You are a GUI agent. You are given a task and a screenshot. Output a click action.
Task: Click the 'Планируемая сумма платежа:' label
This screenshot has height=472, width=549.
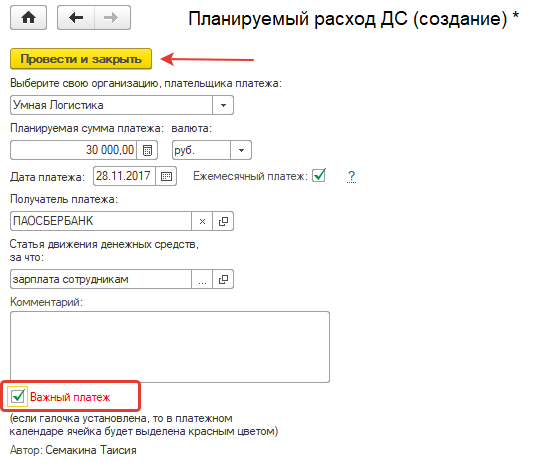point(87,129)
